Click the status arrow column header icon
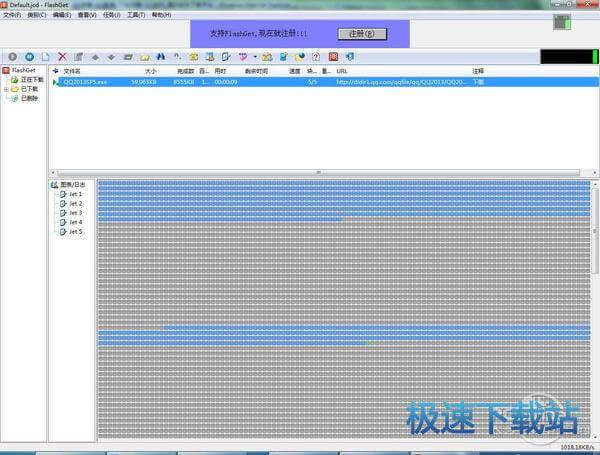Image resolution: width=600 pixels, height=455 pixels. click(x=55, y=71)
